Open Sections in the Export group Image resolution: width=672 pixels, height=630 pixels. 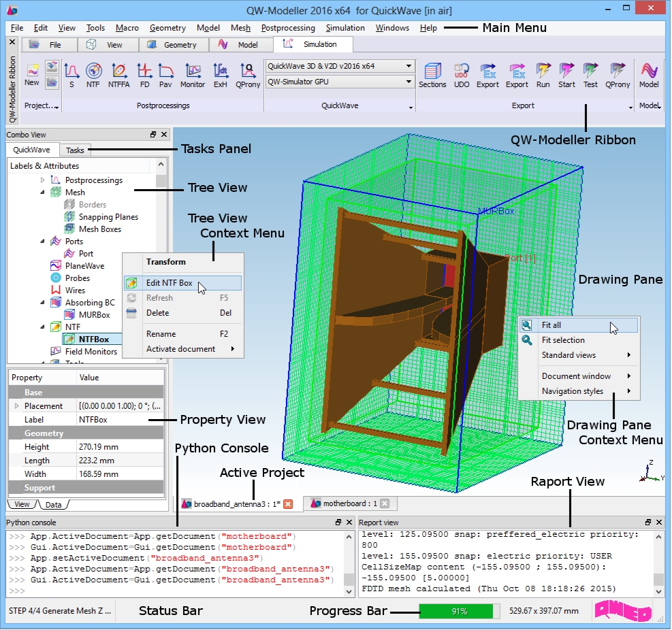(x=432, y=75)
